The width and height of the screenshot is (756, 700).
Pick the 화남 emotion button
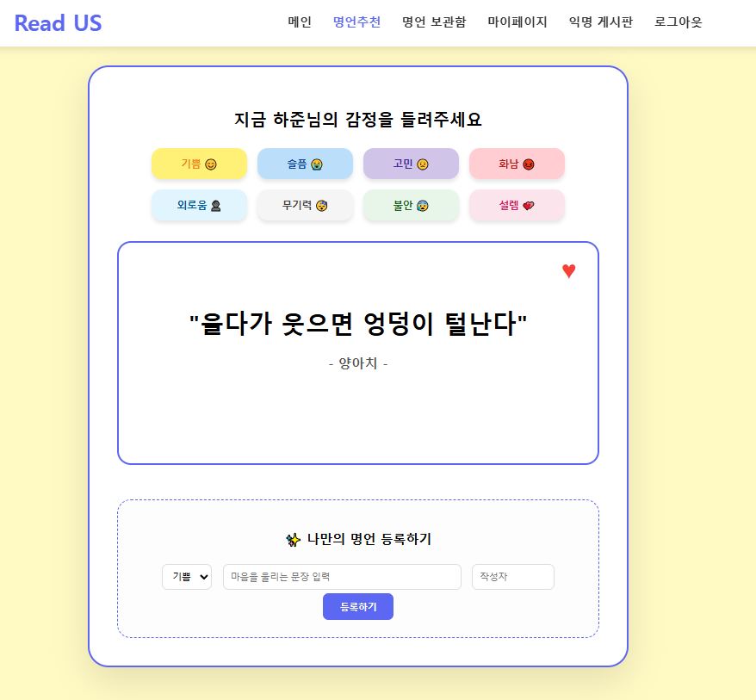pos(517,164)
